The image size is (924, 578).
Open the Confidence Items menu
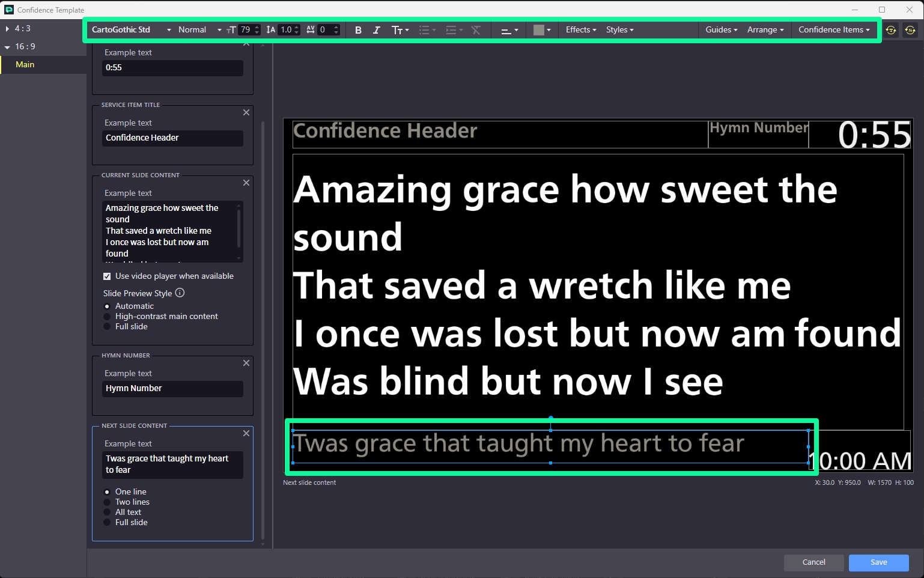(x=833, y=30)
